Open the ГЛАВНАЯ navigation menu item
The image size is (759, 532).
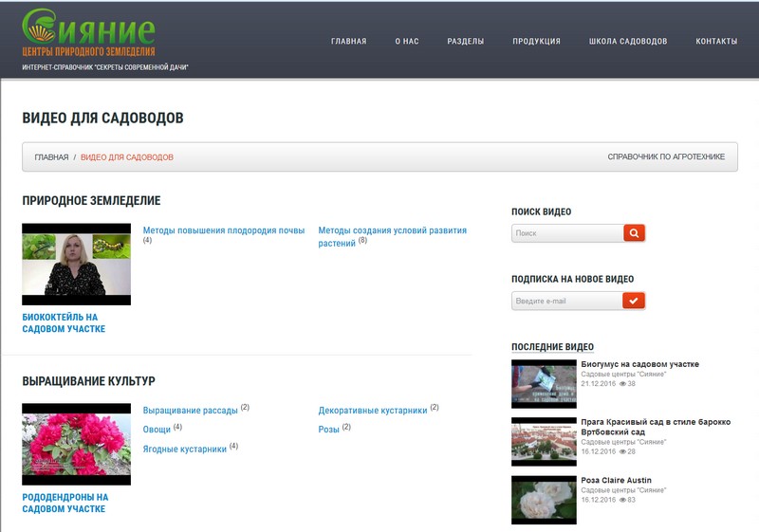[x=348, y=42]
